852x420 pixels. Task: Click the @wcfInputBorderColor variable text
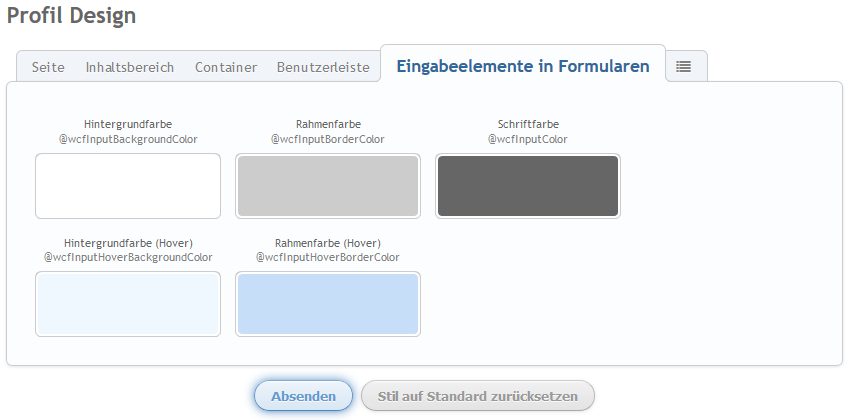[328, 139]
